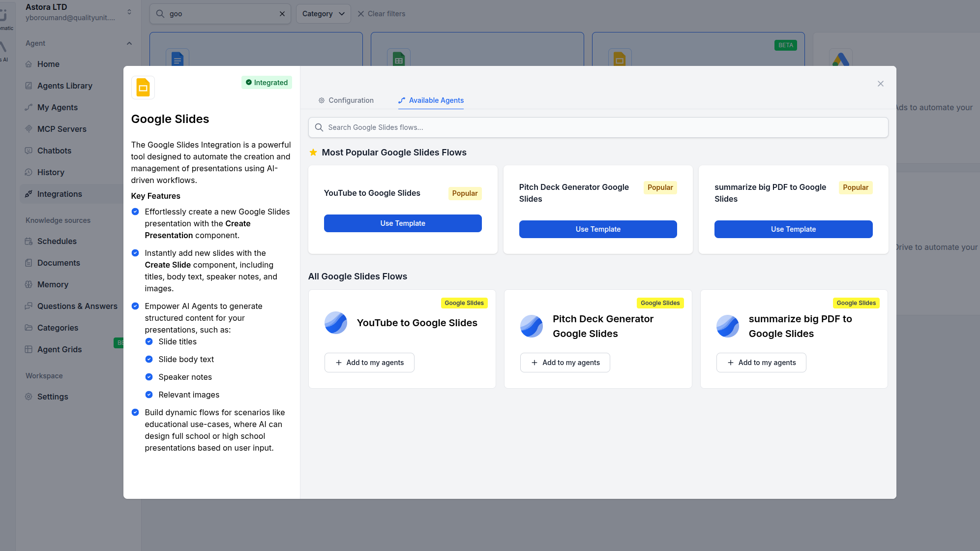Add YouTube to Google Slides to my agents
The height and width of the screenshot is (551, 980).
point(369,363)
